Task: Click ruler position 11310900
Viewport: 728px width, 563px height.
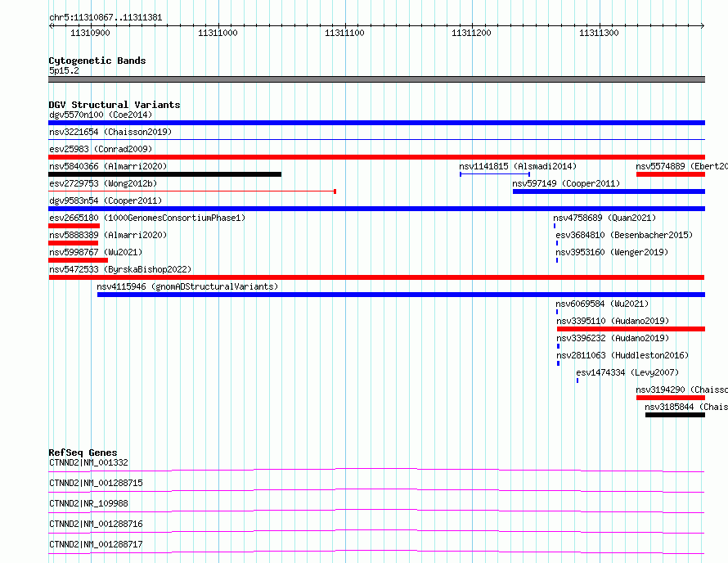Action: 90,33
